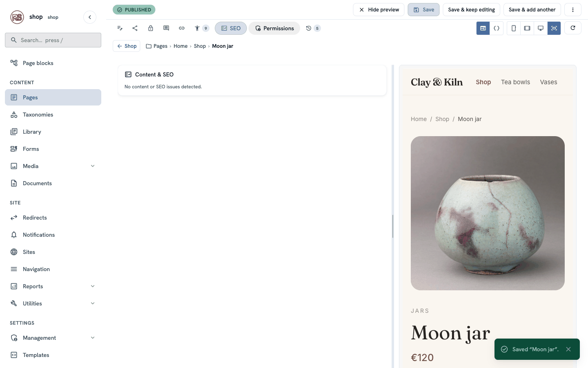
Task: Open accessibility checker with 9 badge
Action: coord(201,28)
